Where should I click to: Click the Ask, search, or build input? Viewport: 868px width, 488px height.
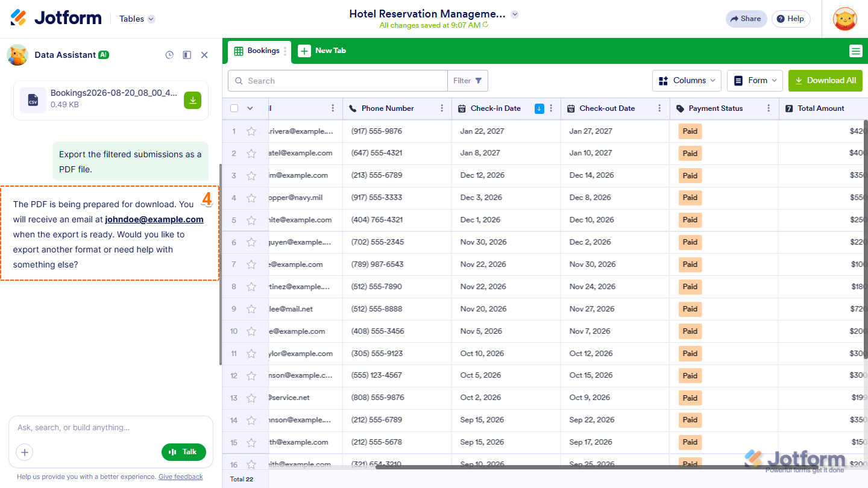(111, 427)
